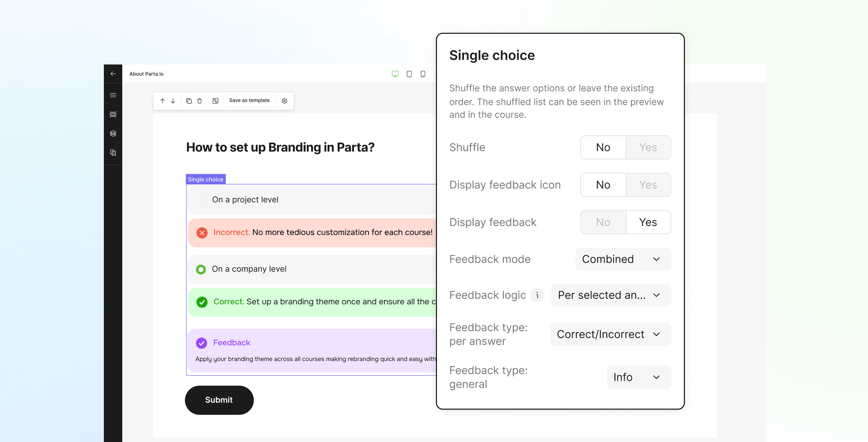Duplicate the block with the copy icon

[x=189, y=101]
